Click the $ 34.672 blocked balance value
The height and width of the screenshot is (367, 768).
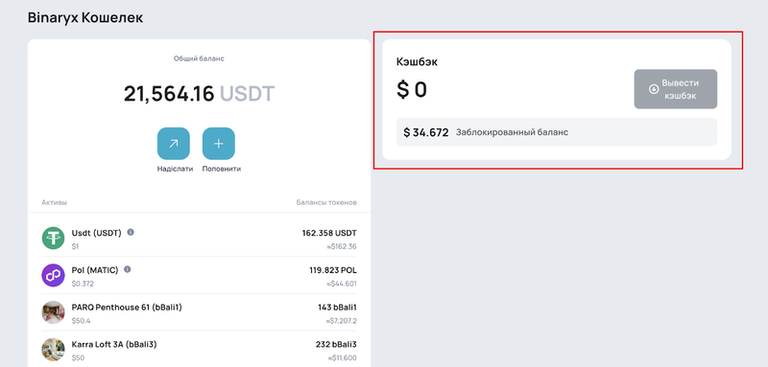click(426, 132)
